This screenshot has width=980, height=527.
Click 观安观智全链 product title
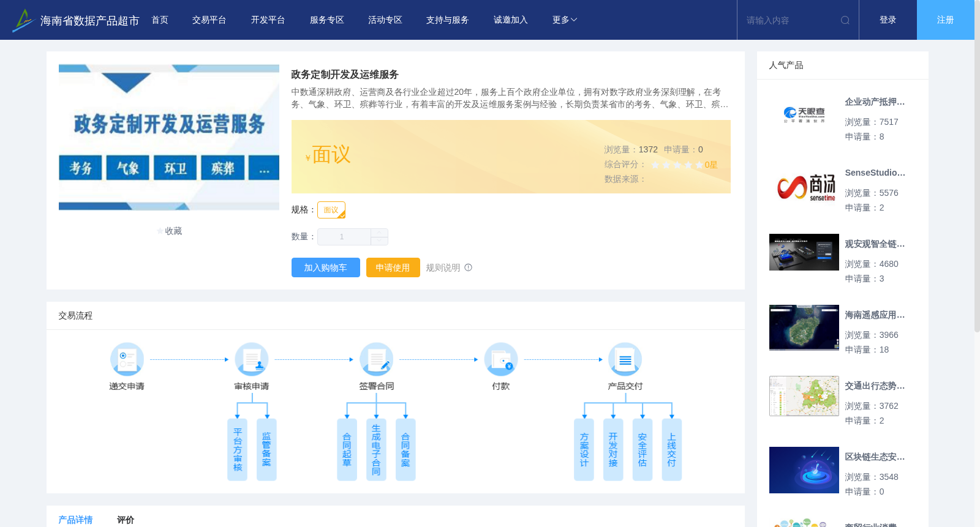(875, 244)
